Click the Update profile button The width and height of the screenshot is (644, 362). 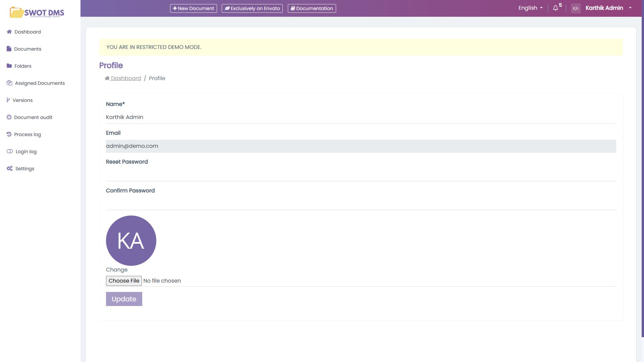point(124,299)
